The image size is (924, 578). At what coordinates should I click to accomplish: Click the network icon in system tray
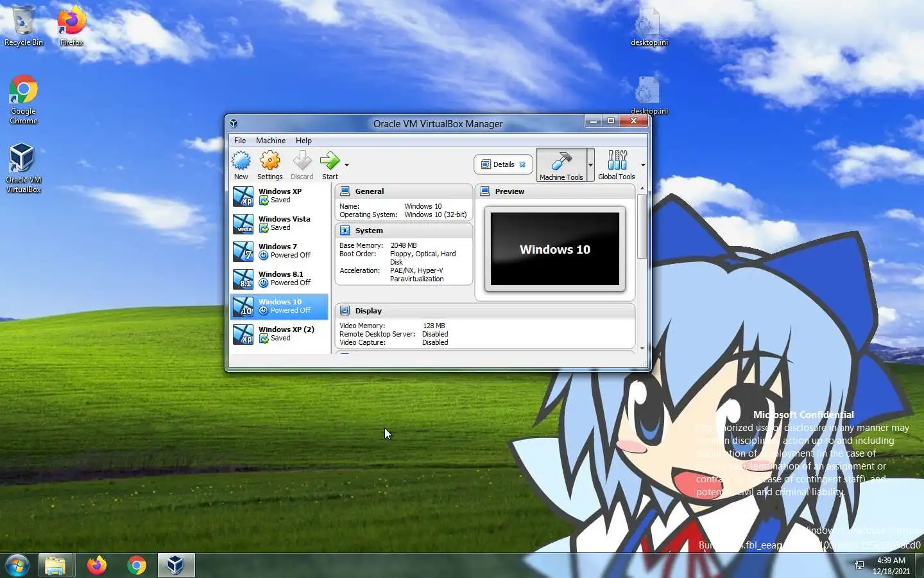click(859, 565)
